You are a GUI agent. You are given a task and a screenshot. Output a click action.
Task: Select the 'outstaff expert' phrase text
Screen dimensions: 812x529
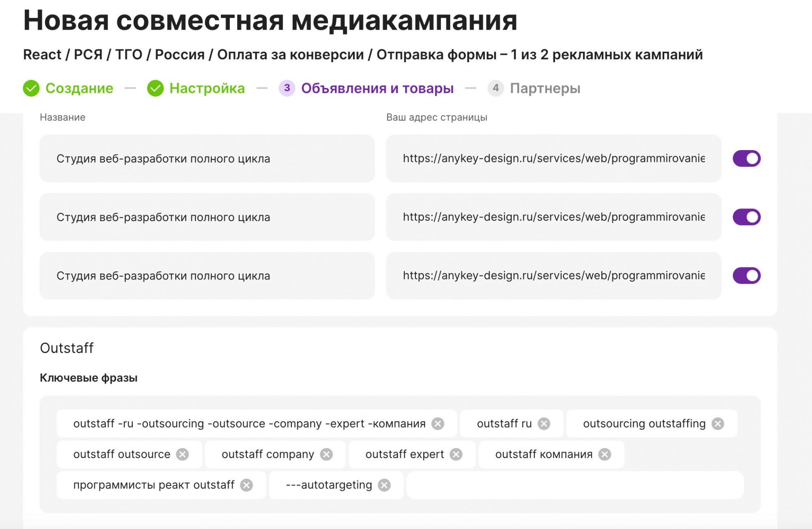click(x=405, y=455)
